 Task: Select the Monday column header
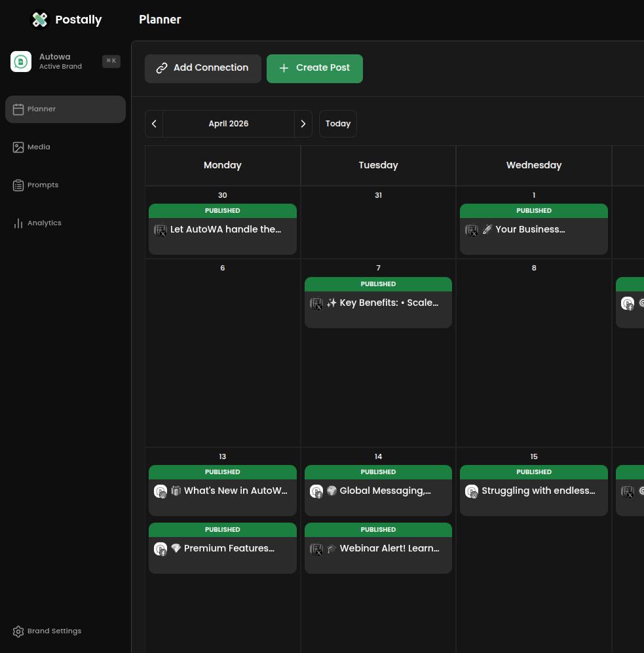click(223, 165)
